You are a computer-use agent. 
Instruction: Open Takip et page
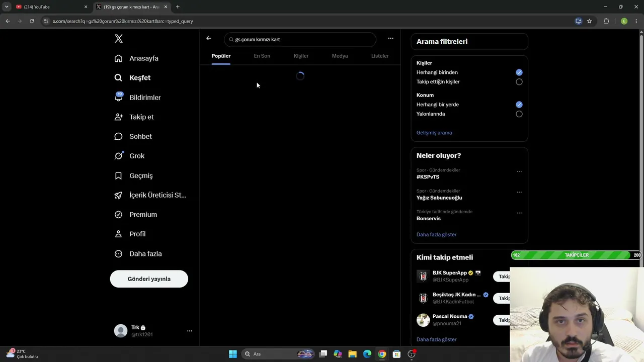pos(134,117)
